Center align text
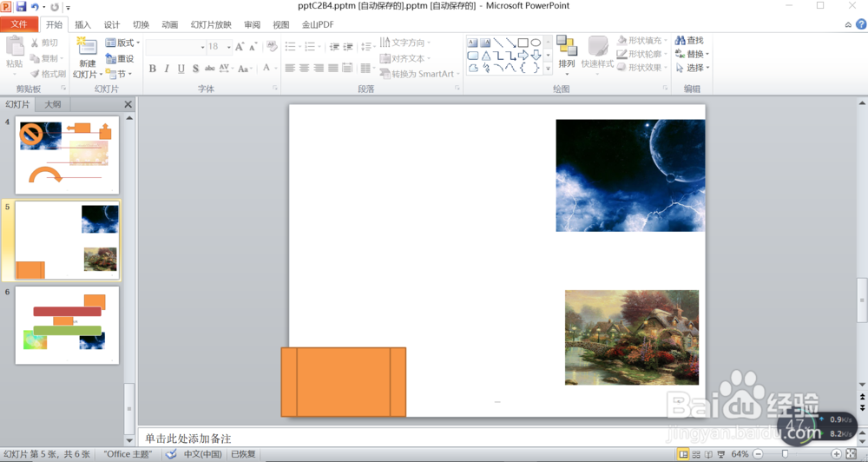Image resolution: width=868 pixels, height=462 pixels. point(305,68)
